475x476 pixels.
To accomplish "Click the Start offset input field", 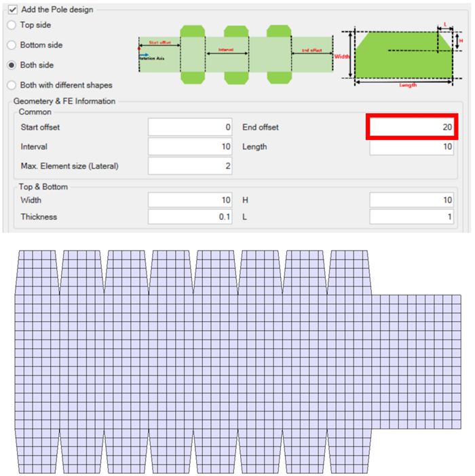I will pos(190,127).
